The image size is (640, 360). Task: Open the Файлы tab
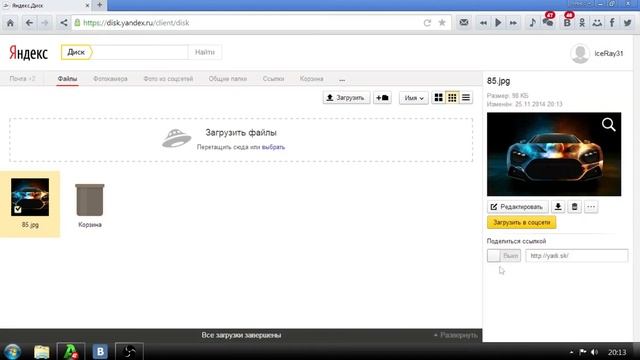coord(67,79)
